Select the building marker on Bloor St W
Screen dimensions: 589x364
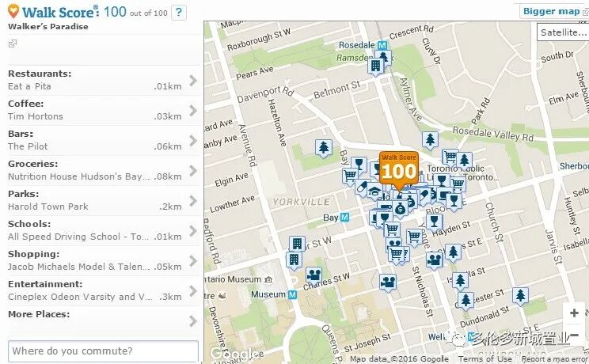tap(297, 245)
